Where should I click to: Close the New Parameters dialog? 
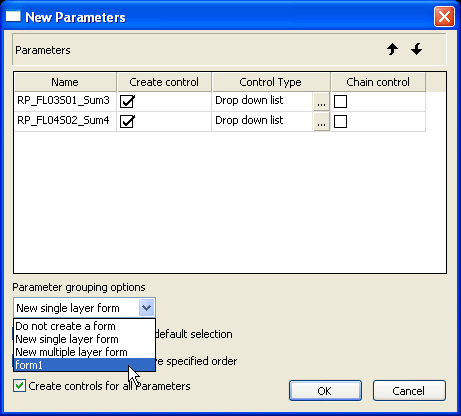[x=444, y=16]
